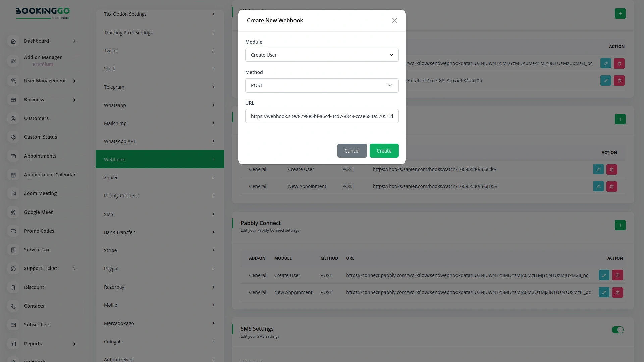Delete the New Appoinment Zapier webhook

click(x=611, y=186)
